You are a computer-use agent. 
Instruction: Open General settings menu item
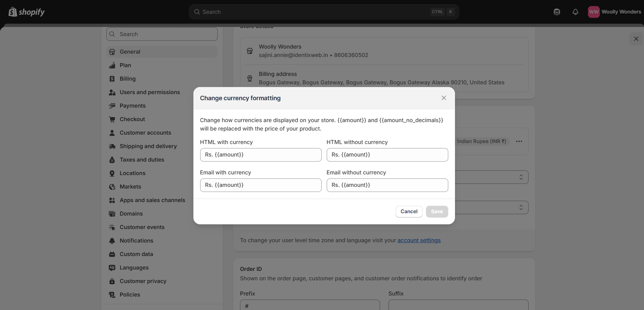[162, 52]
